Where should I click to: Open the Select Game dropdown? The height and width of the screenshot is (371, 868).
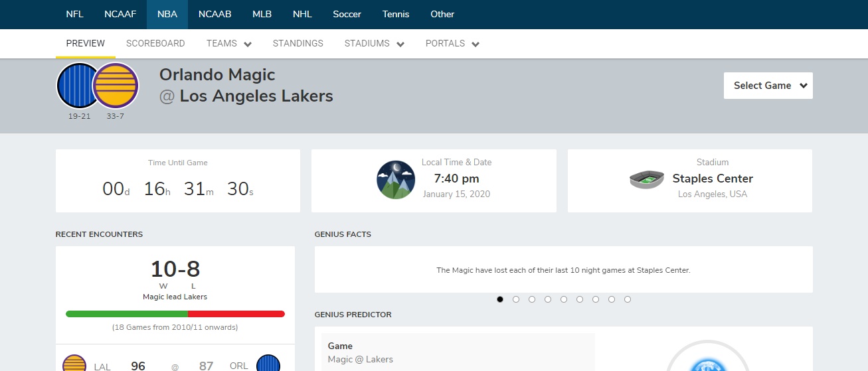tap(768, 86)
